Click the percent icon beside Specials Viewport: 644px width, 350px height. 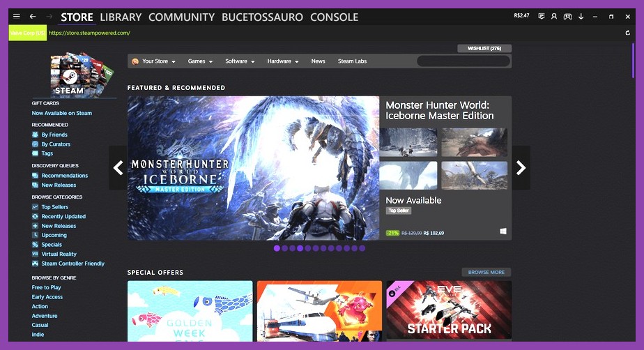click(36, 245)
